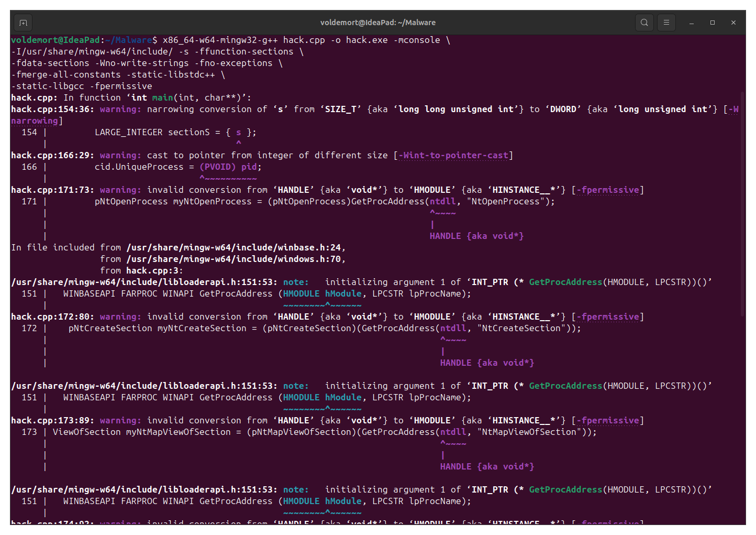Click '-fpermissive' link in the hack.cpp:172:80 warning
This screenshot has width=756, height=535.
(x=608, y=317)
